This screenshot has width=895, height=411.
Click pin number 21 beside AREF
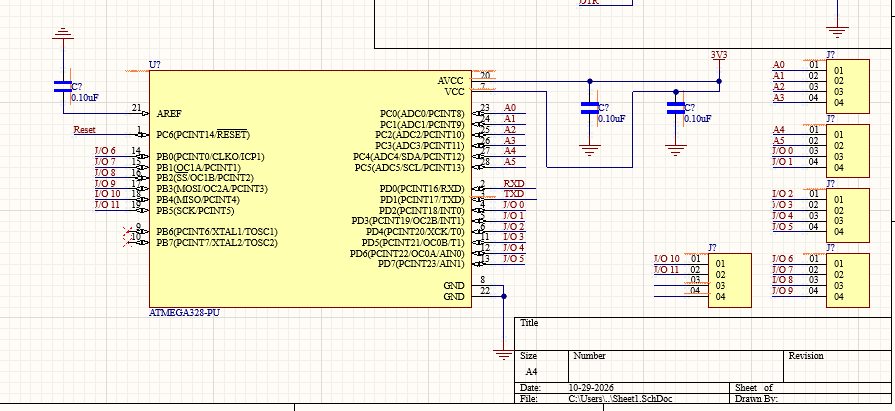136,107
